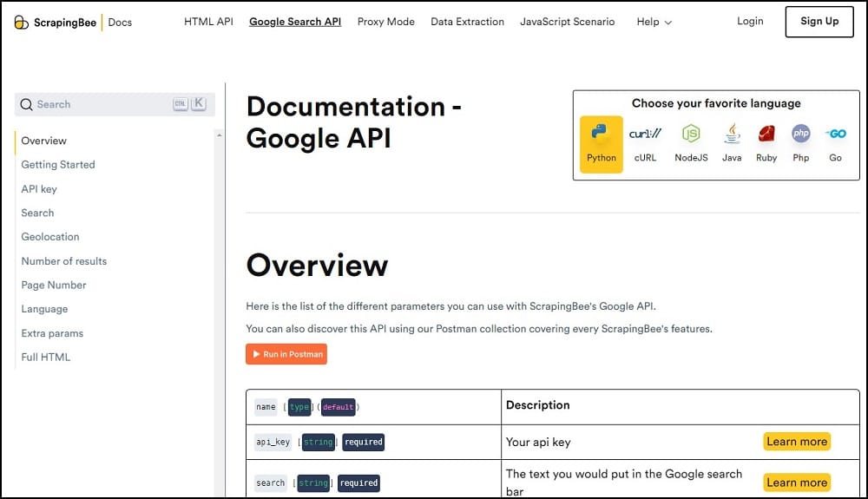The image size is (868, 499).
Task: Select the Ruby language icon
Action: [x=766, y=144]
